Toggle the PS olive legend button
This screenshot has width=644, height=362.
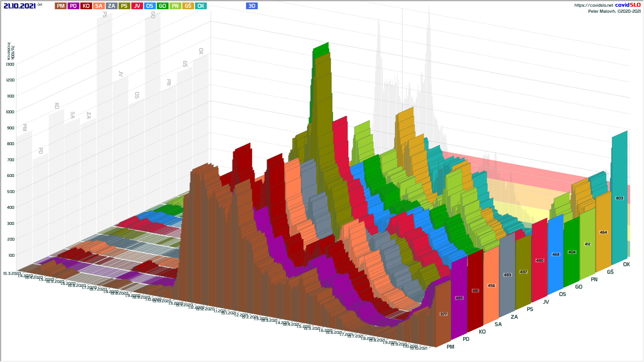point(124,6)
